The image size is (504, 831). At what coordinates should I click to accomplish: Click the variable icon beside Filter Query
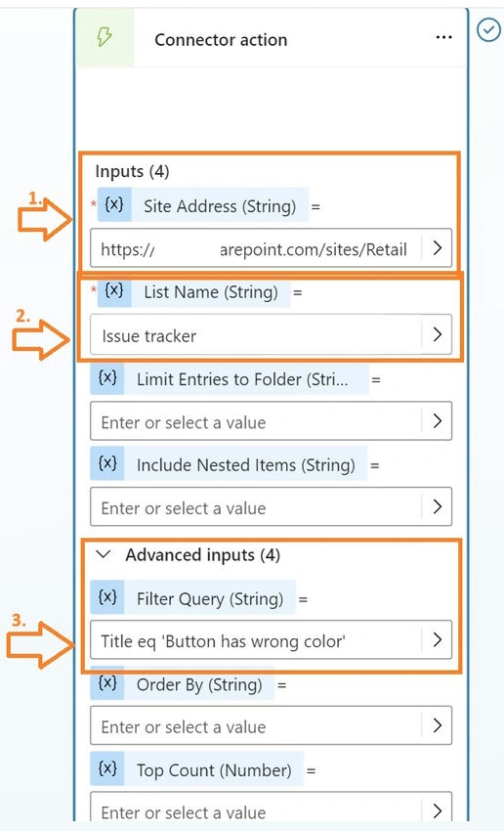coord(107,597)
